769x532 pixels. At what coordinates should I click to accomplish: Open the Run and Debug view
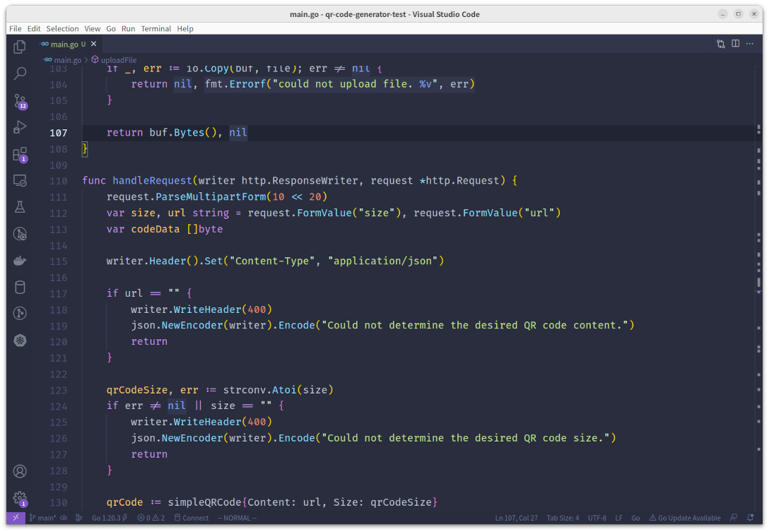pyautogui.click(x=20, y=127)
